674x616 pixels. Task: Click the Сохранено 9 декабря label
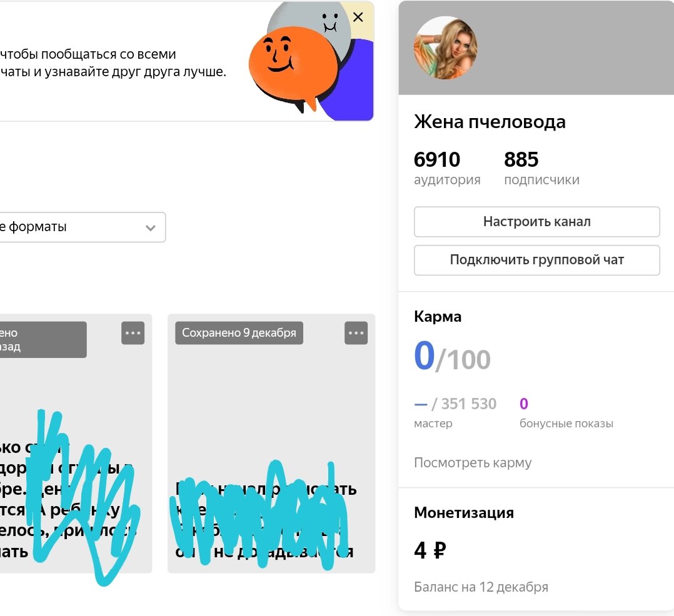tap(239, 333)
